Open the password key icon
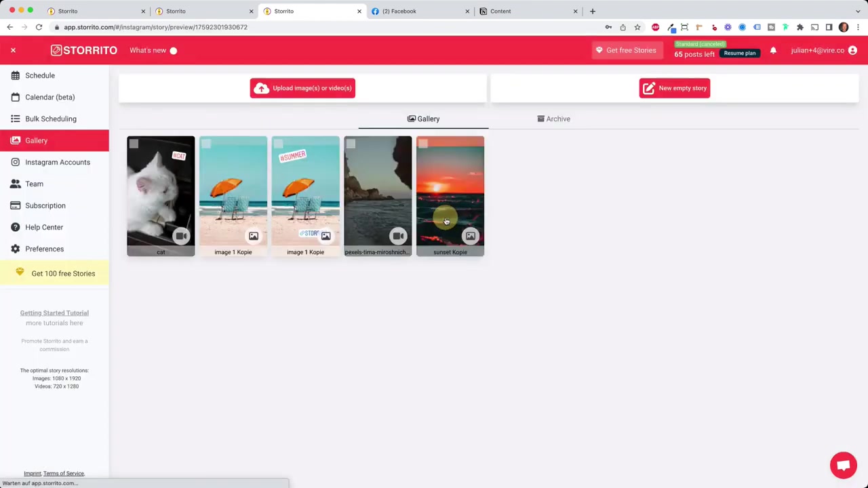868x488 pixels. [608, 27]
